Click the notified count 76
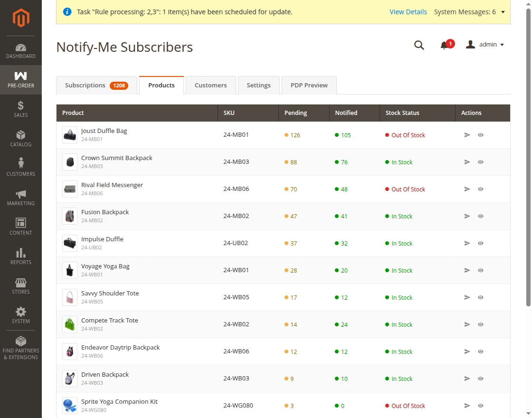 point(341,162)
